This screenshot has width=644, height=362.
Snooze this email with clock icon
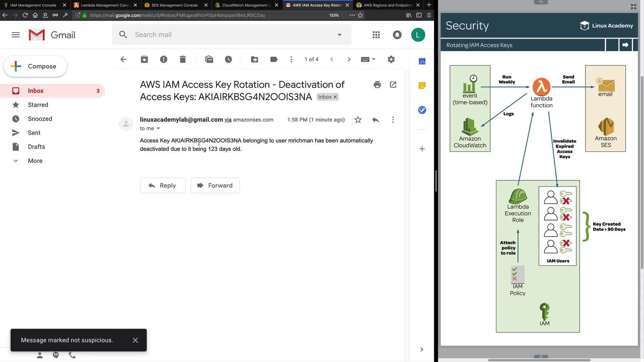point(228,59)
